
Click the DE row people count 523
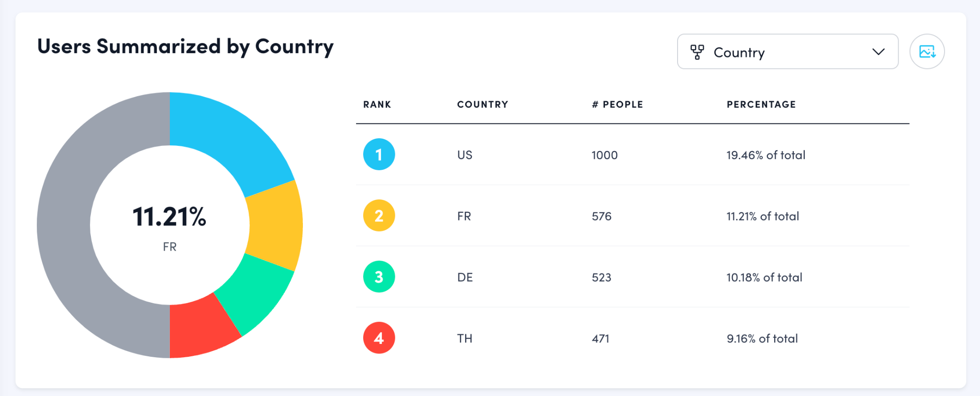(x=601, y=278)
